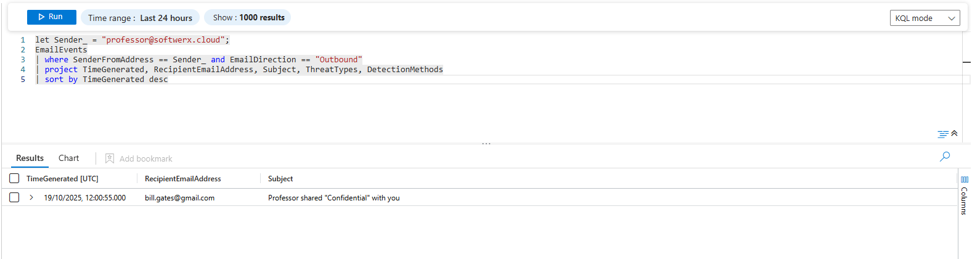The height and width of the screenshot is (259, 980).
Task: Change the Time range: Last 24 hours
Action: (x=141, y=18)
